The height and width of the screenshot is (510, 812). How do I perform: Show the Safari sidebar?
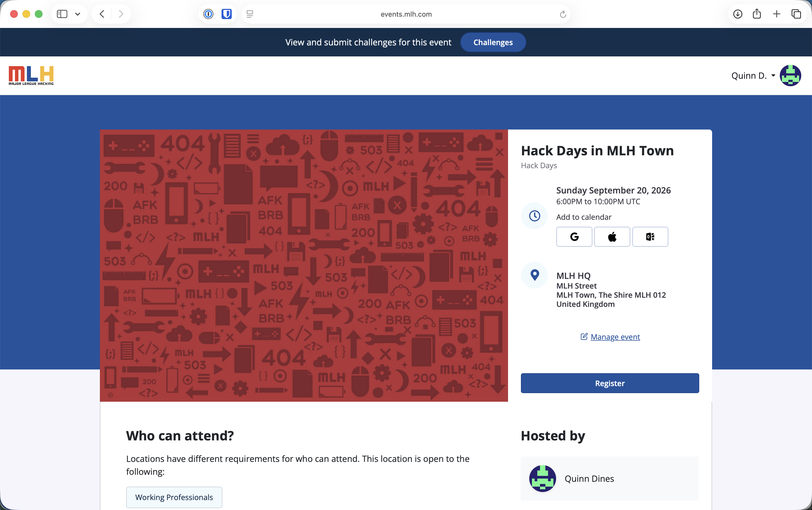coord(62,14)
